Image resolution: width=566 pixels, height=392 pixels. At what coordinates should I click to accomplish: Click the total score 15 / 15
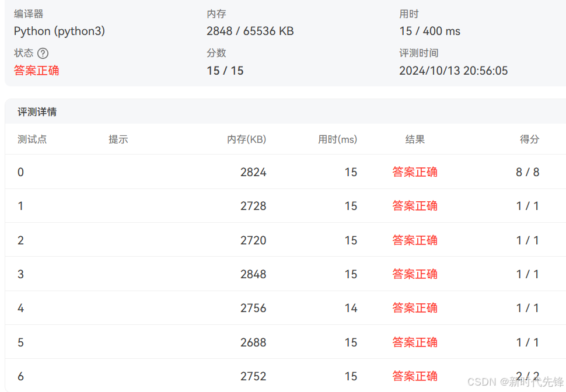(225, 69)
